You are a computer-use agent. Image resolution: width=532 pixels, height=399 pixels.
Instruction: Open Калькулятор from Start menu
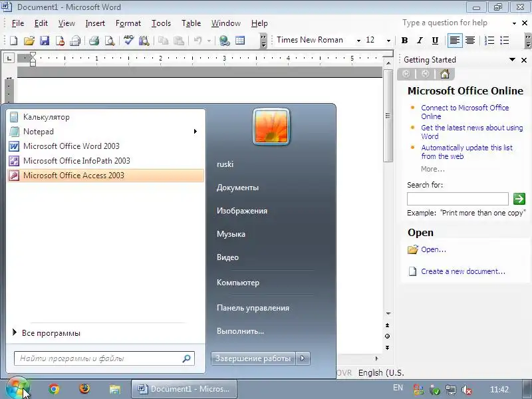click(x=106, y=117)
